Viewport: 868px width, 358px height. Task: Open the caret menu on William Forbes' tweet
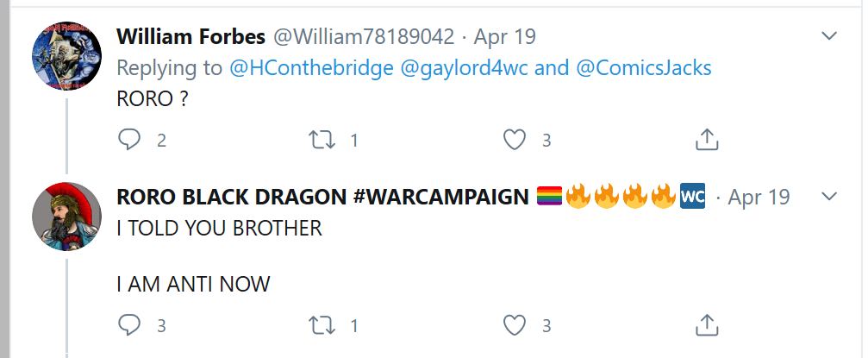tap(828, 36)
